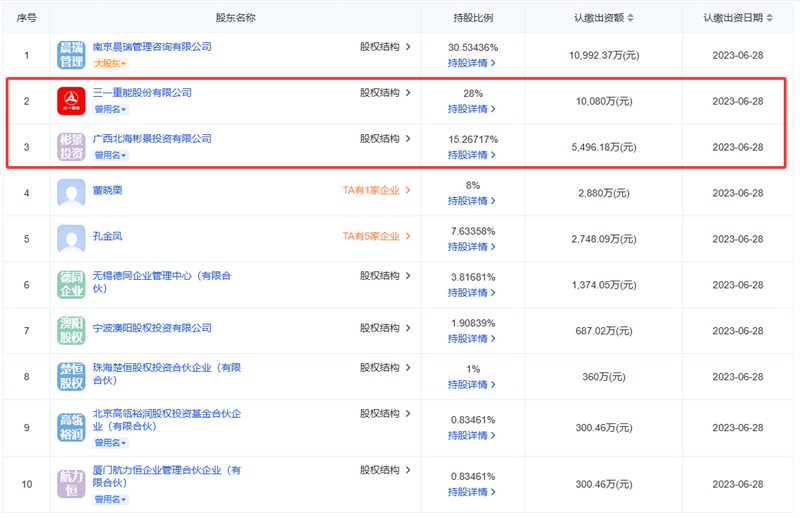The height and width of the screenshot is (518, 800).
Task: Select the 2,748.09万(元) amount cell
Action: (604, 239)
